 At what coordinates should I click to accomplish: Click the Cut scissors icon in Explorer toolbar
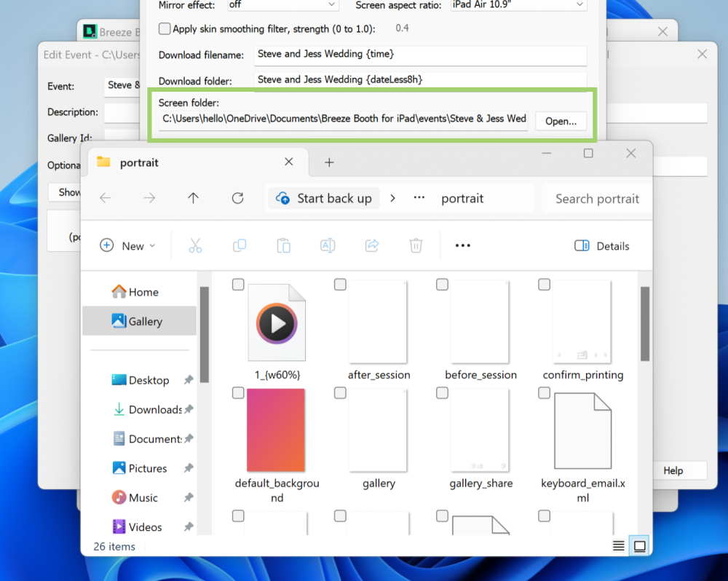click(x=195, y=245)
